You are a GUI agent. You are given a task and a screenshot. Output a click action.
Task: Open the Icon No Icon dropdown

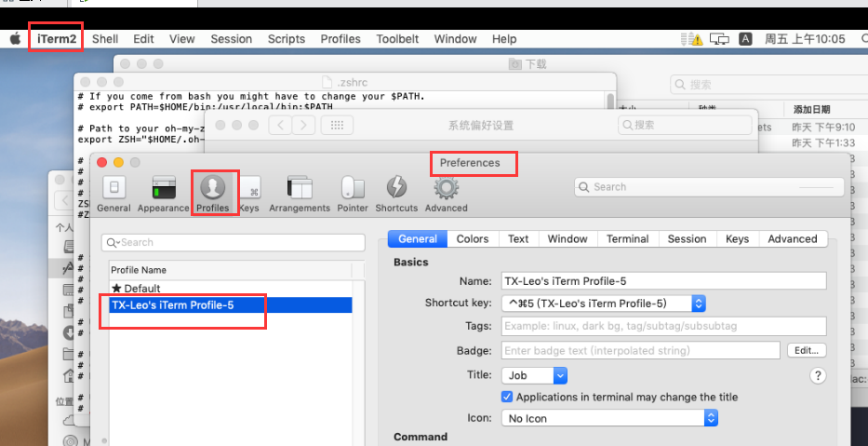[x=609, y=418]
